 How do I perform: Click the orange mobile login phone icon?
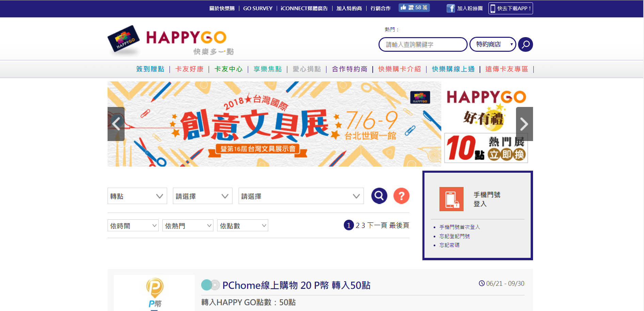451,199
